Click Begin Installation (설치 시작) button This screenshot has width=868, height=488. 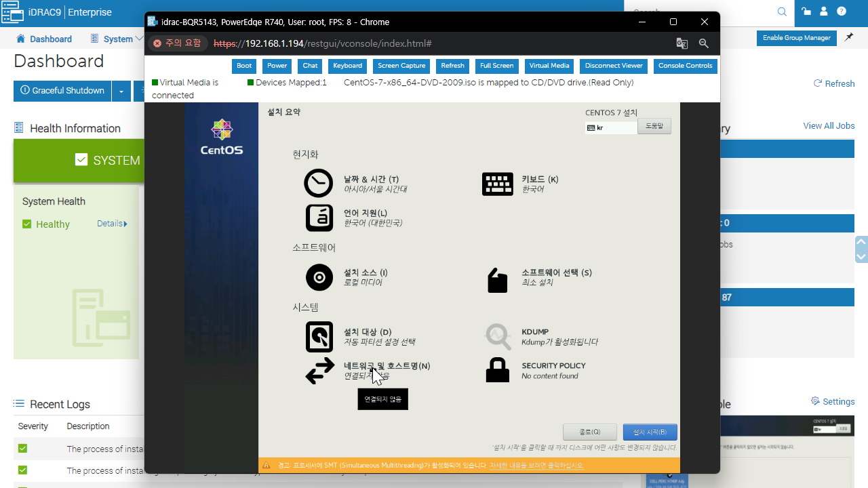click(650, 432)
